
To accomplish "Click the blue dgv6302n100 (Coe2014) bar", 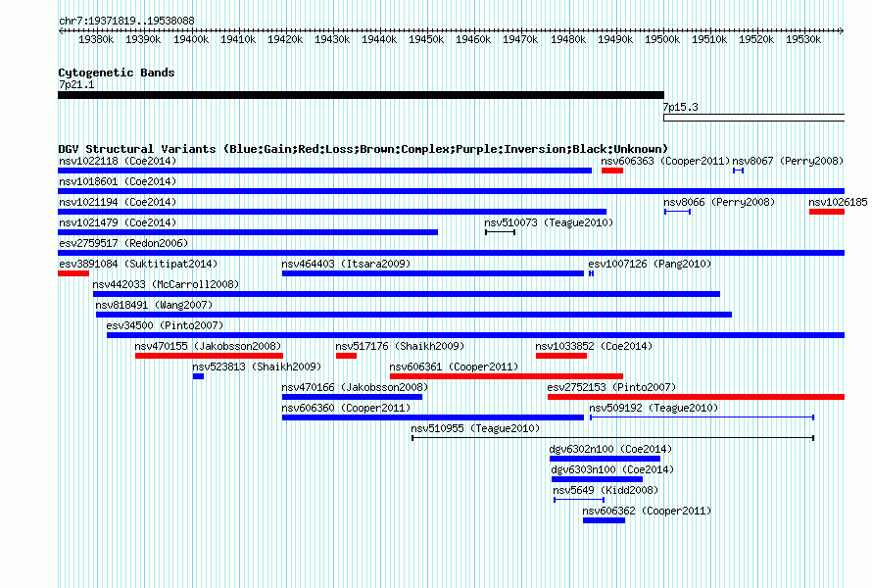I will click(x=606, y=459).
